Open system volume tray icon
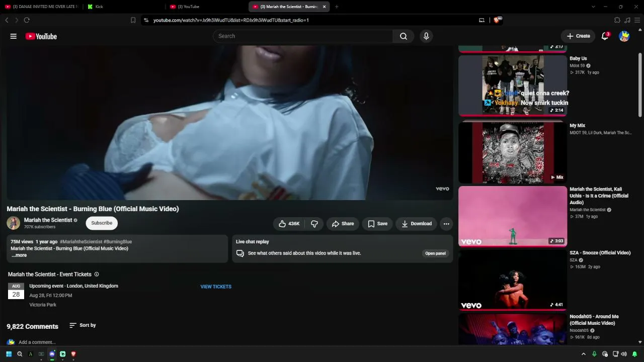644x362 pixels. click(624, 354)
